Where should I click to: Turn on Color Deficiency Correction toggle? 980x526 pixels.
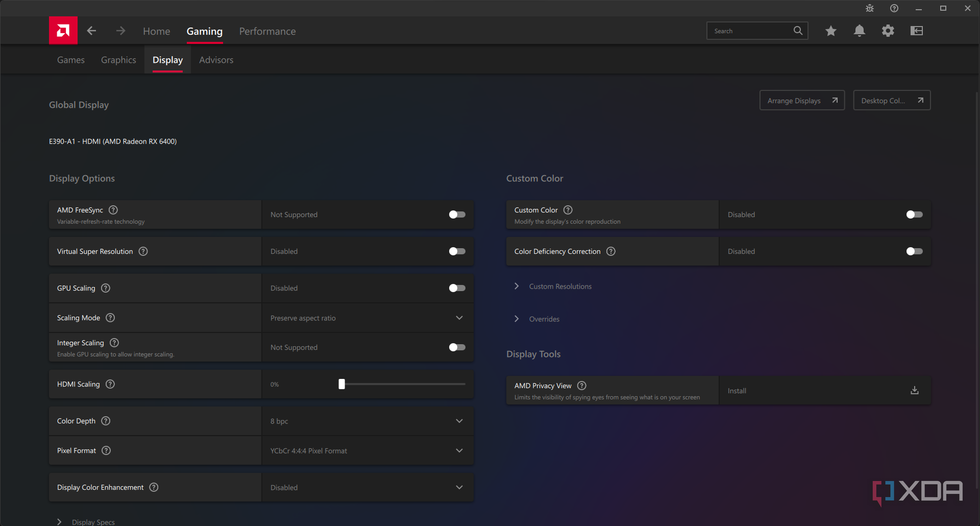point(914,251)
